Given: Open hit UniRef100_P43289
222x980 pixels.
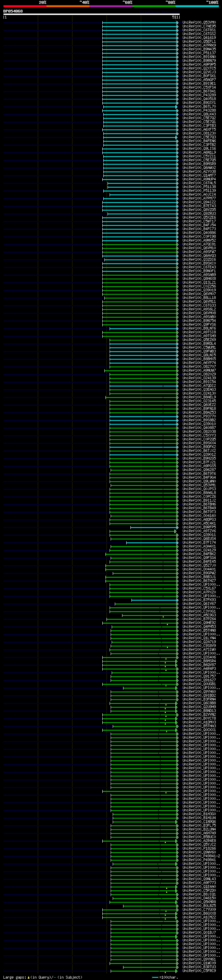Looking at the screenshot, I should click(x=199, y=95).
